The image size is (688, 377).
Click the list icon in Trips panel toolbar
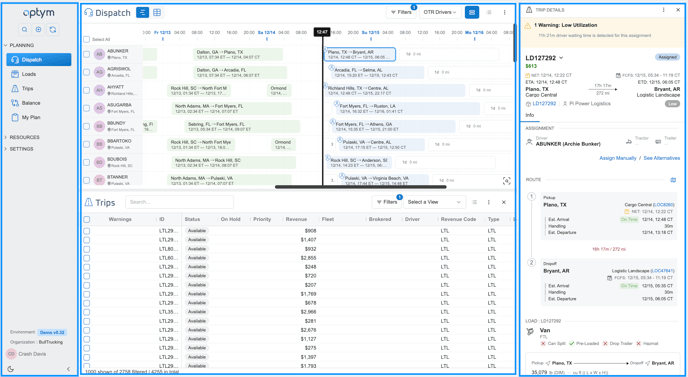[x=474, y=202]
